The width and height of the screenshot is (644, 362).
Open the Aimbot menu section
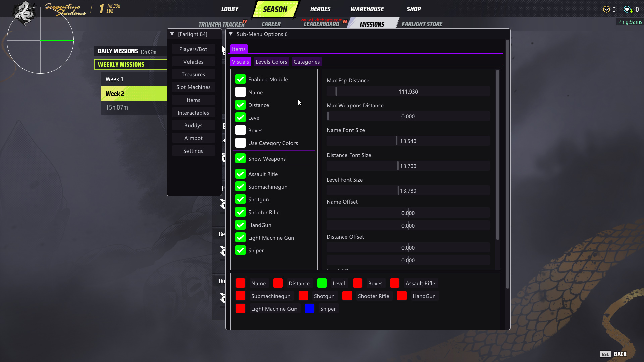[x=193, y=138]
